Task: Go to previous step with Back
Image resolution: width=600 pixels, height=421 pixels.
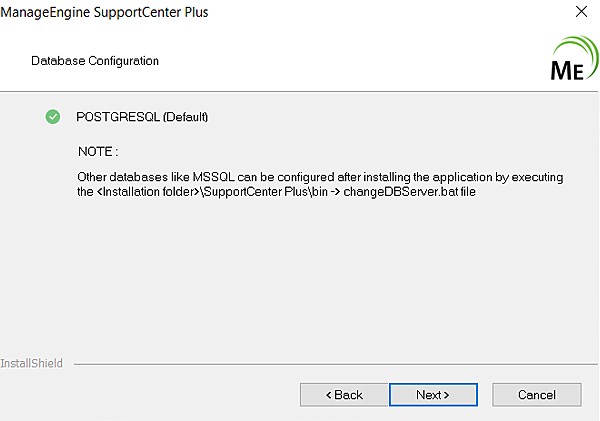Action: click(x=344, y=395)
